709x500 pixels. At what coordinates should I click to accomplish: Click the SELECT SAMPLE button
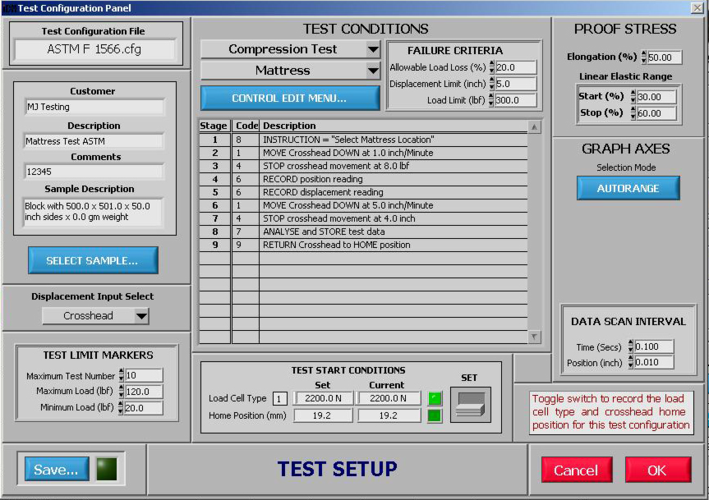[x=93, y=260]
